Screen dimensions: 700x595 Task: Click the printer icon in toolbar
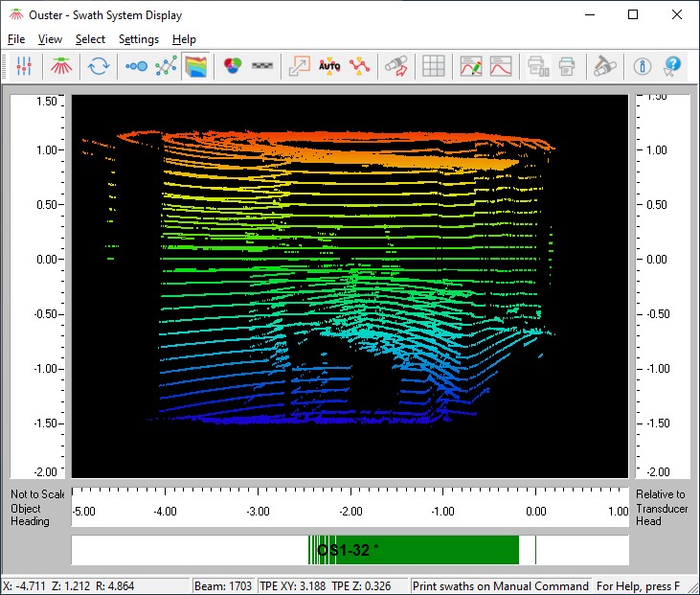567,66
